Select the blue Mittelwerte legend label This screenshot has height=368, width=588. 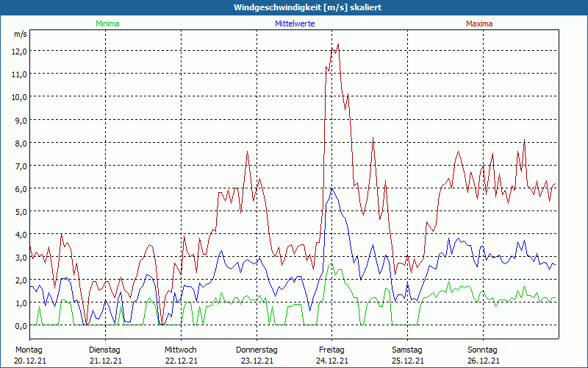(293, 24)
